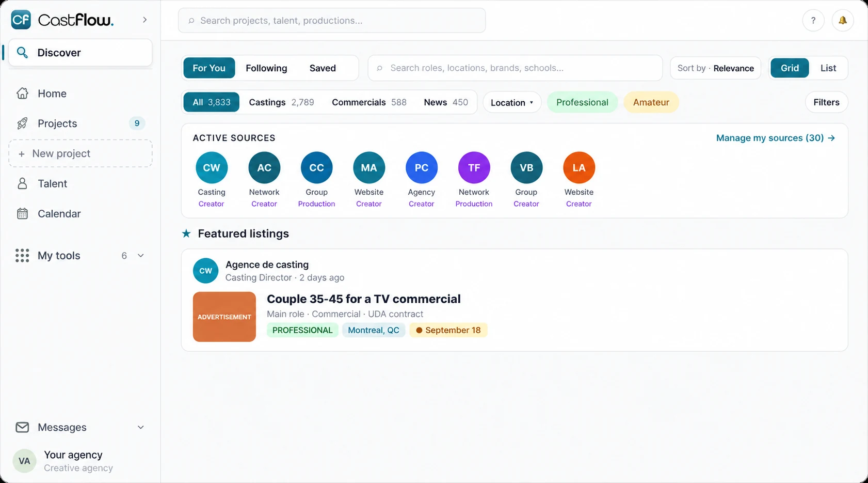Image resolution: width=868 pixels, height=483 pixels.
Task: Collapse the sidebar with the chevron arrow
Action: tap(144, 20)
